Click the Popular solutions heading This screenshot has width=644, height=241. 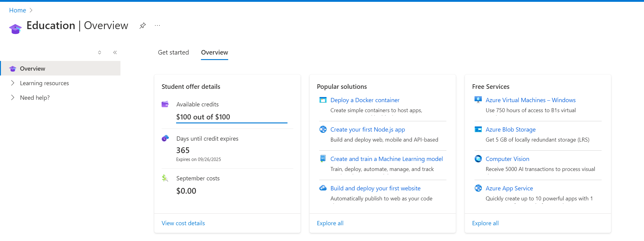(342, 87)
